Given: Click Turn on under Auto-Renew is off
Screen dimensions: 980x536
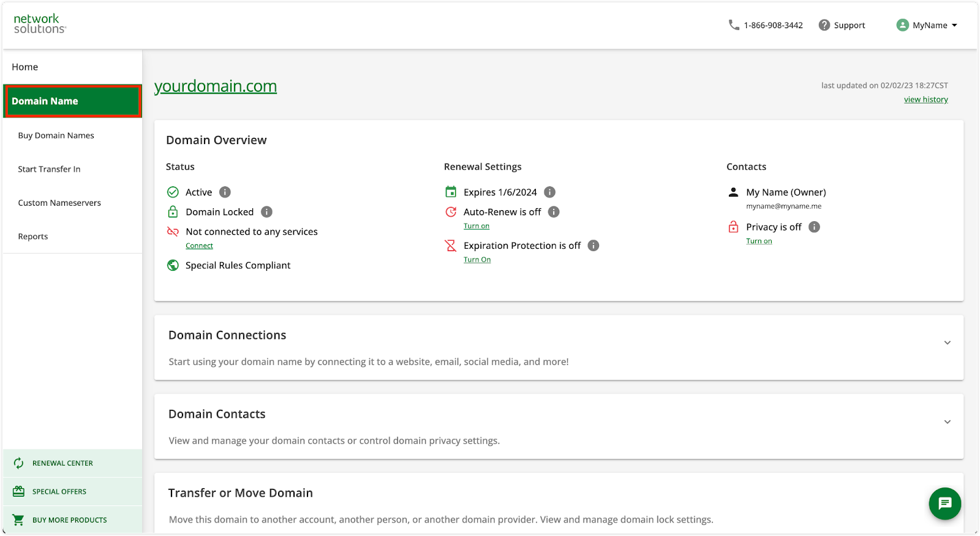Looking at the screenshot, I should coord(477,226).
